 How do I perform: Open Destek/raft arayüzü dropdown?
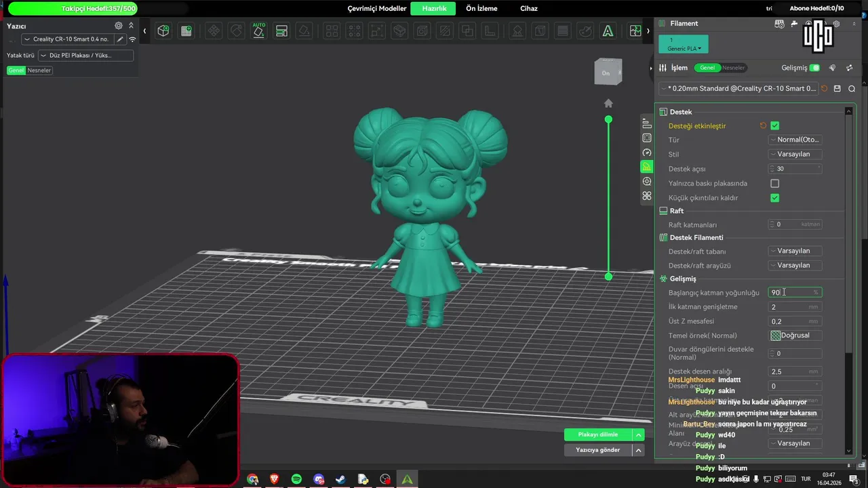click(795, 265)
